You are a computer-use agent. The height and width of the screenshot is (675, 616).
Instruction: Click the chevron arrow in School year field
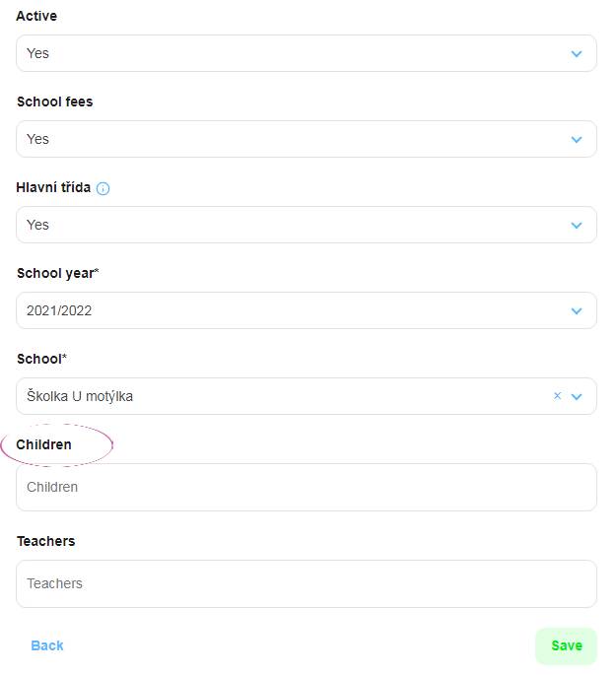[577, 310]
